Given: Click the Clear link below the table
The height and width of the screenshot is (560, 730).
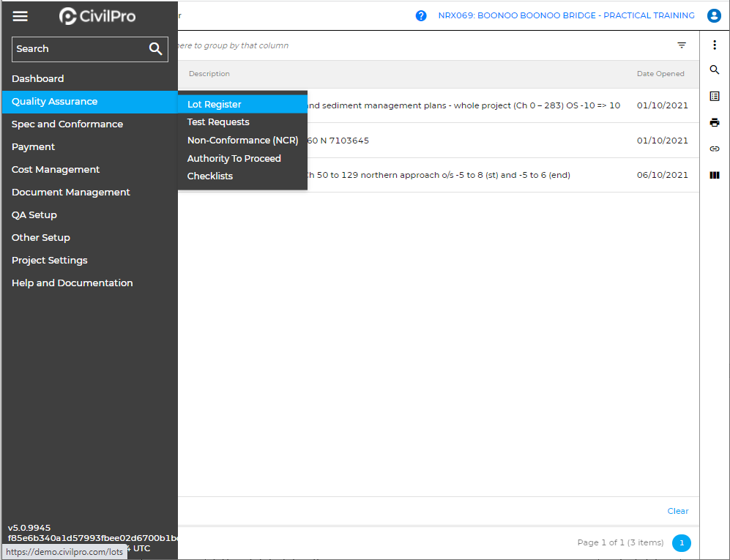Looking at the screenshot, I should click(x=677, y=511).
